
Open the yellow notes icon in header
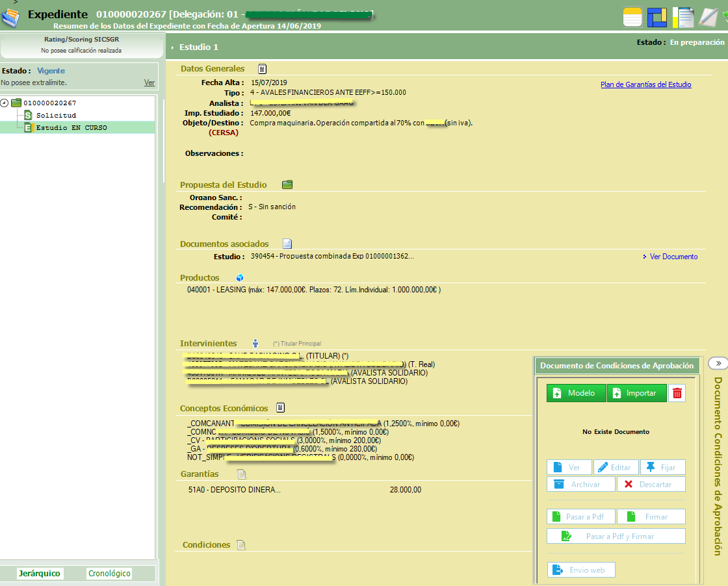(x=632, y=17)
